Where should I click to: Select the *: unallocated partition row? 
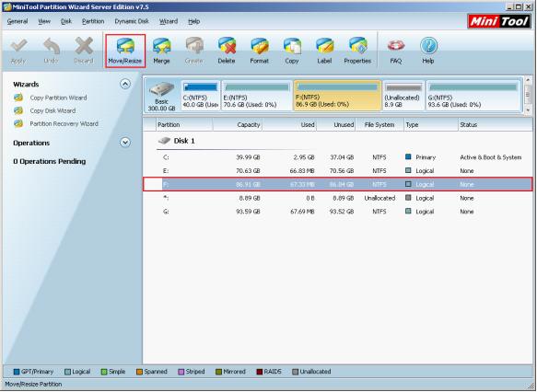[x=338, y=198]
